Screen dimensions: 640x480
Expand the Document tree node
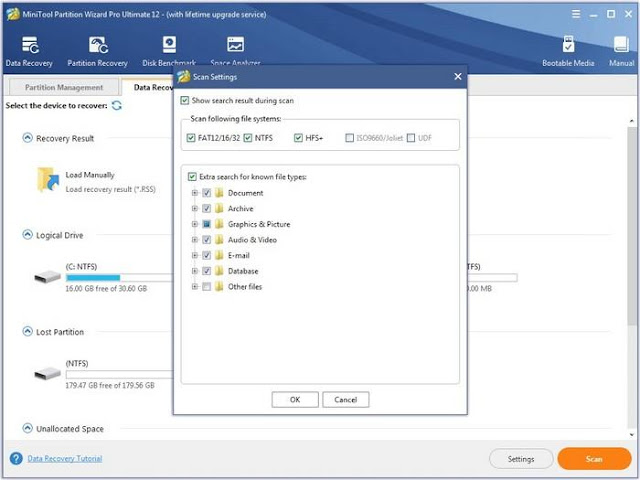coord(195,193)
